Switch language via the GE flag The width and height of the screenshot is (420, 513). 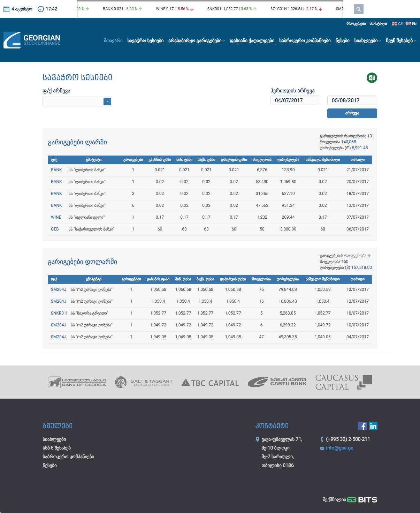(x=397, y=24)
